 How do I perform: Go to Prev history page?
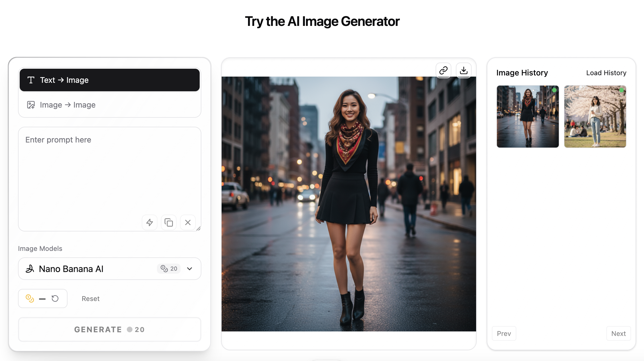pyautogui.click(x=504, y=333)
